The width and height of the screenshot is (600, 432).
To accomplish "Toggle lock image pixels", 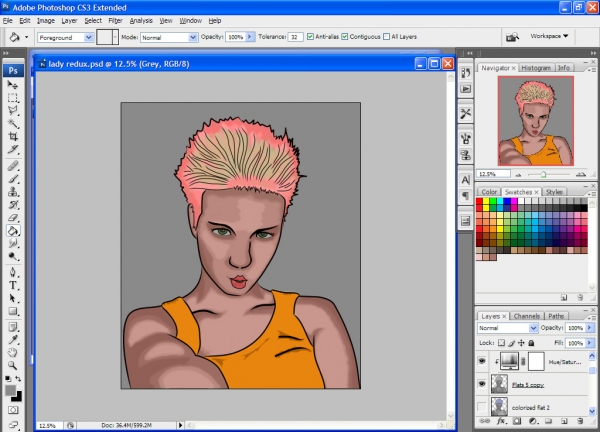I will (511, 343).
